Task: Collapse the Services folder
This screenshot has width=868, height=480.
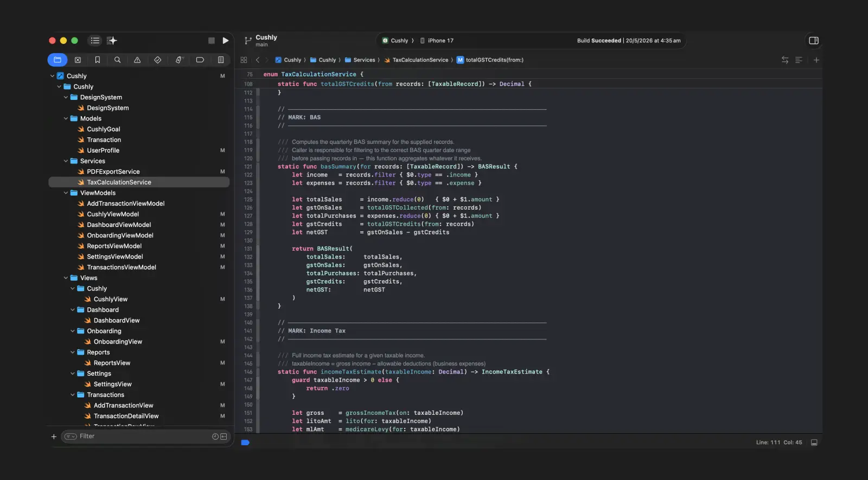Action: tap(66, 161)
